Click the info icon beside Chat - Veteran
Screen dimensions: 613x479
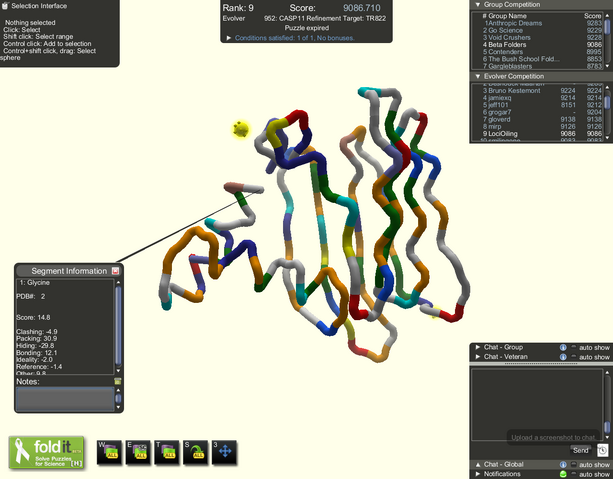tap(563, 357)
